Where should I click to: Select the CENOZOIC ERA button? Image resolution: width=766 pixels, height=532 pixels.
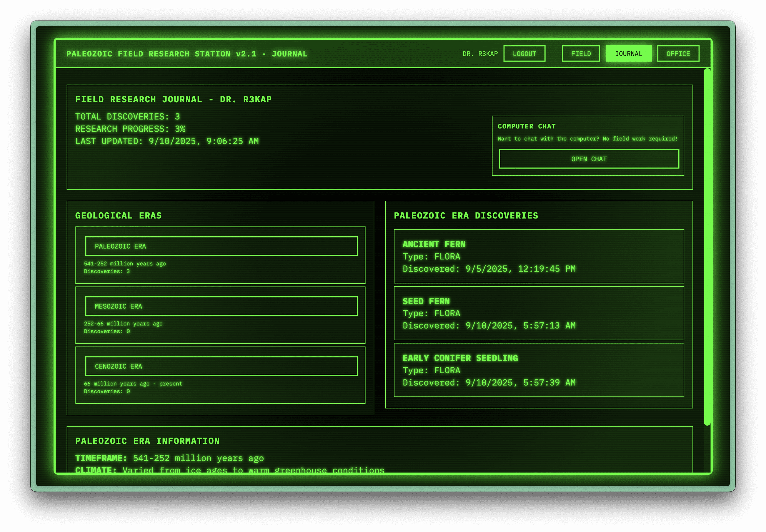(x=221, y=366)
